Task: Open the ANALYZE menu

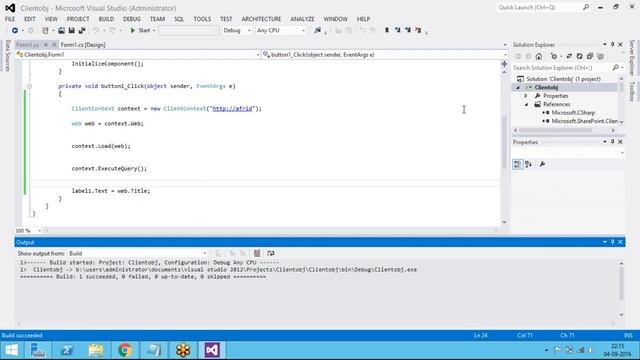Action: pos(302,19)
